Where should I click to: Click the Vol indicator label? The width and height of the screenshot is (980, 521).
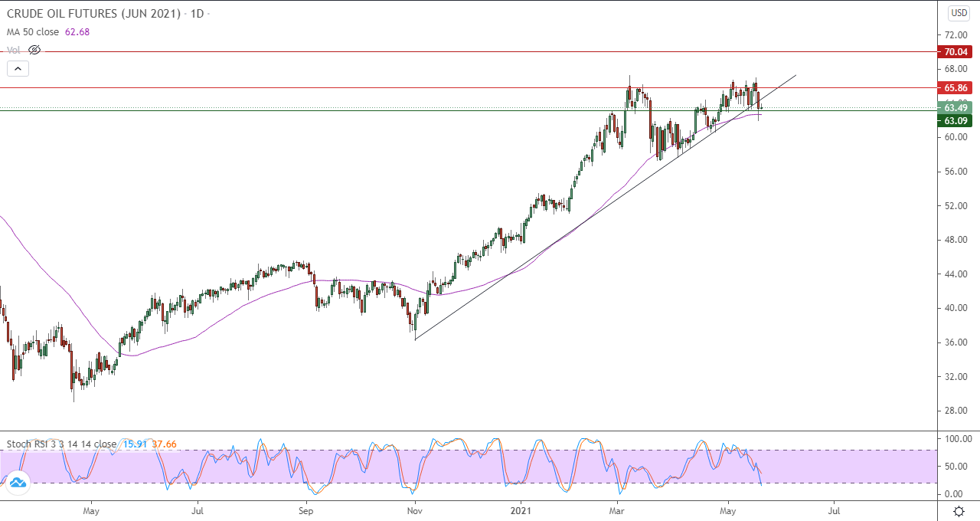(x=14, y=50)
